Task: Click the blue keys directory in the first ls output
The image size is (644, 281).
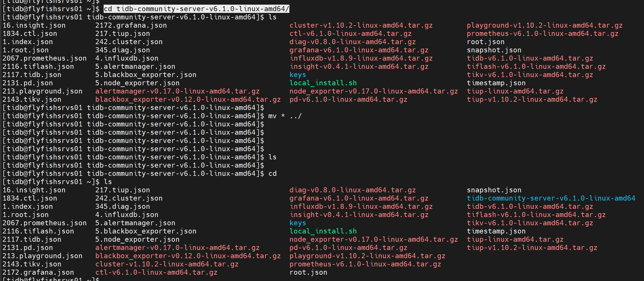Action: tap(298, 75)
